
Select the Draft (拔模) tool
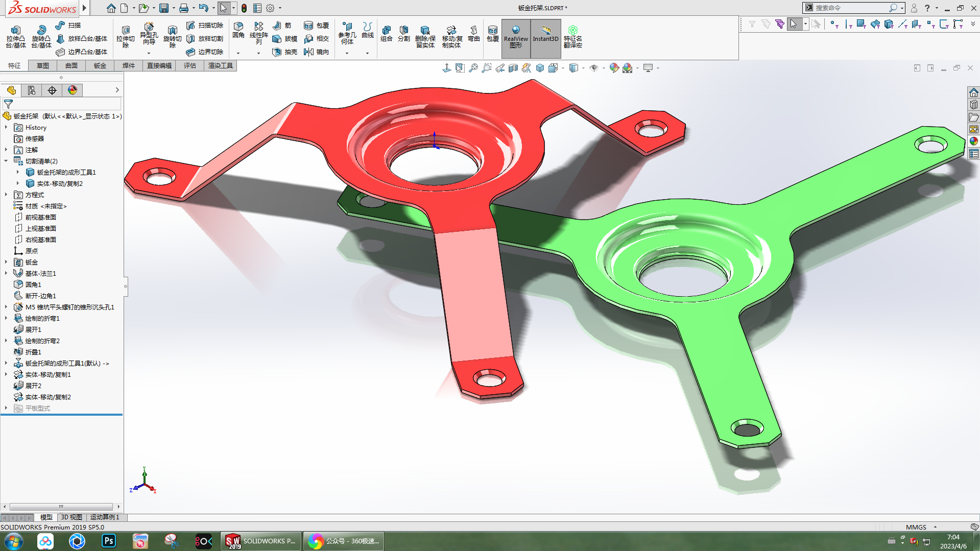click(285, 38)
